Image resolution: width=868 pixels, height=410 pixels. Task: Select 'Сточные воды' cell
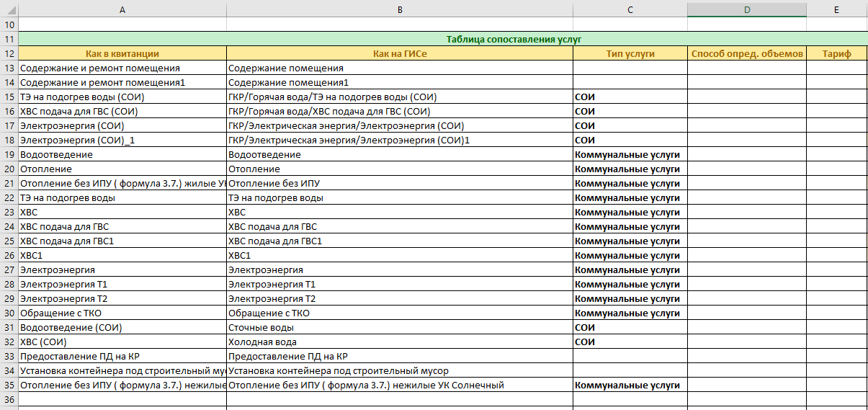pos(400,327)
